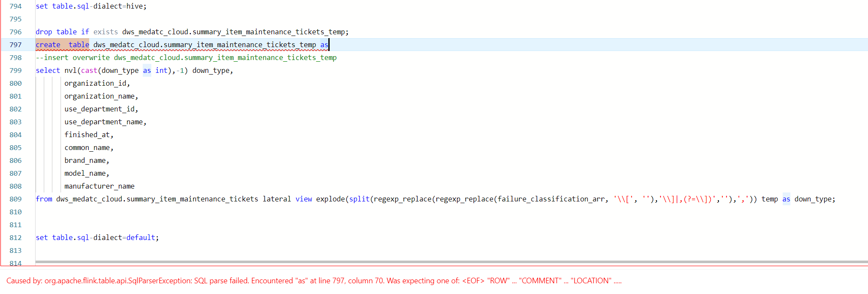Image resolution: width=868 pixels, height=294 pixels.
Task: Click 'organization_id,' on line 800
Action: (x=97, y=84)
